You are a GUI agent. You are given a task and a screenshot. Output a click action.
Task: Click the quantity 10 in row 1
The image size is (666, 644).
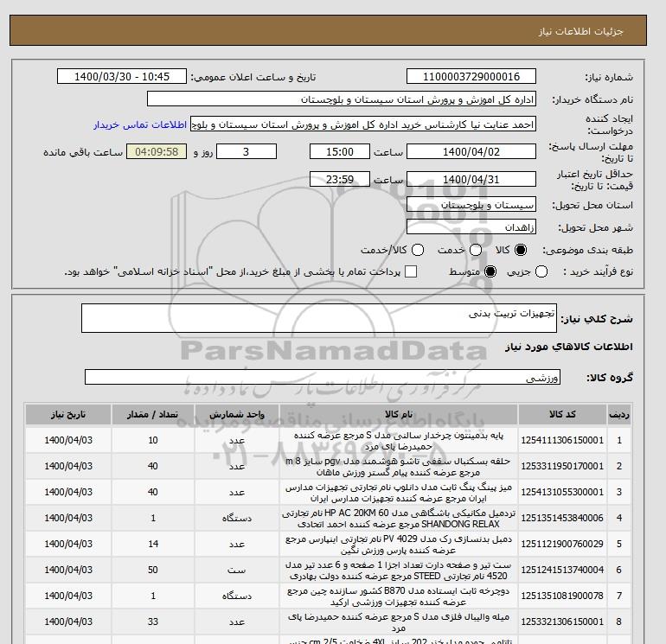click(x=153, y=440)
